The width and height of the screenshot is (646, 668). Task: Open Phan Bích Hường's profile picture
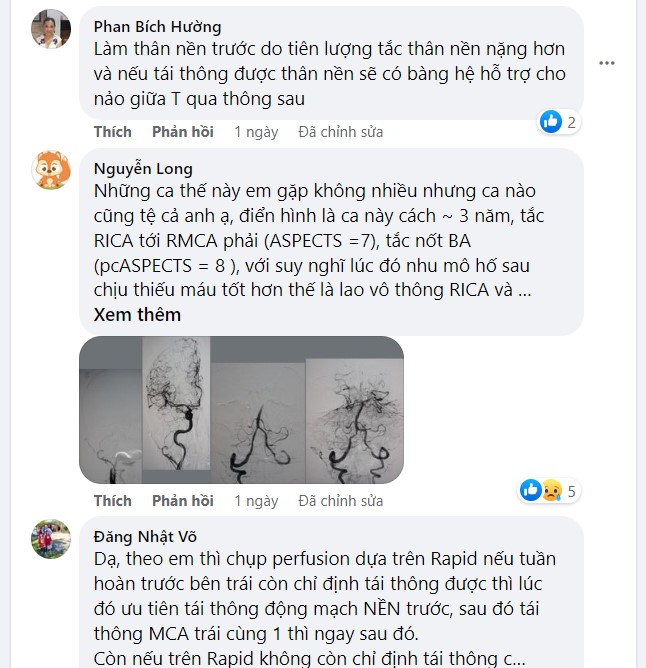tap(51, 29)
